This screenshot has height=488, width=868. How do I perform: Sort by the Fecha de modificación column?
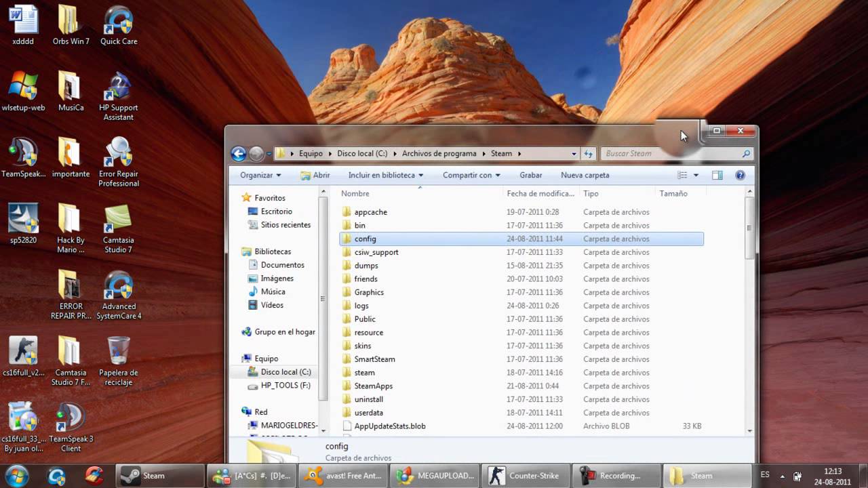pos(540,194)
